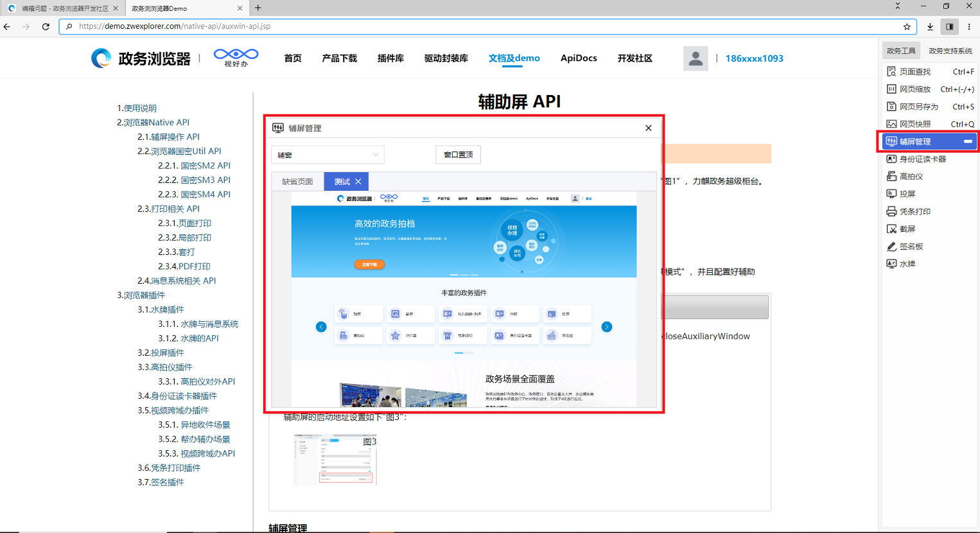Open 2.4.消息系统相关 API link
This screenshot has height=533, width=980.
point(177,281)
